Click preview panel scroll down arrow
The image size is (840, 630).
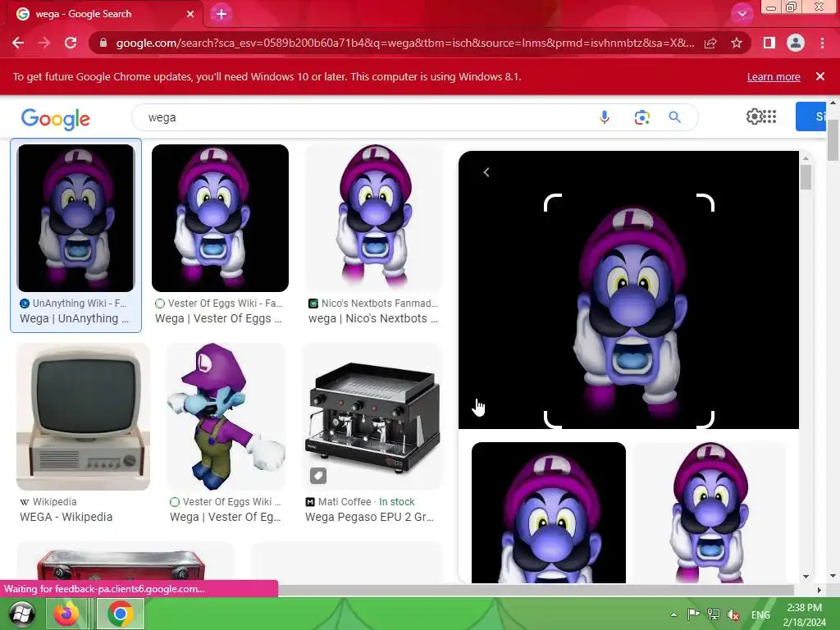tap(806, 577)
